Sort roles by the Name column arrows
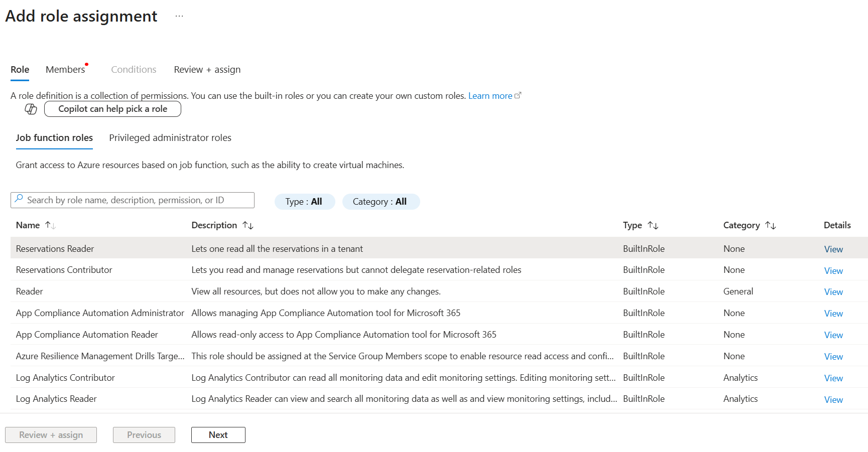This screenshot has height=452, width=868. (50, 225)
